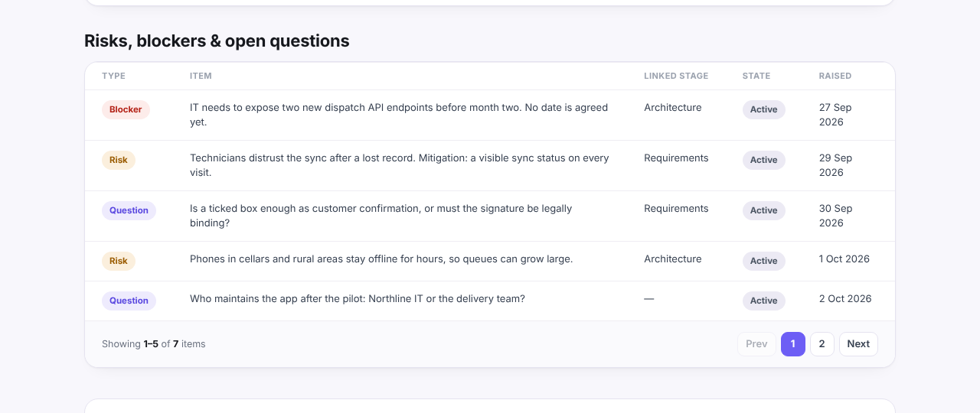Click the Risk badge on the offline phones row
This screenshot has height=413, width=980.
click(119, 261)
